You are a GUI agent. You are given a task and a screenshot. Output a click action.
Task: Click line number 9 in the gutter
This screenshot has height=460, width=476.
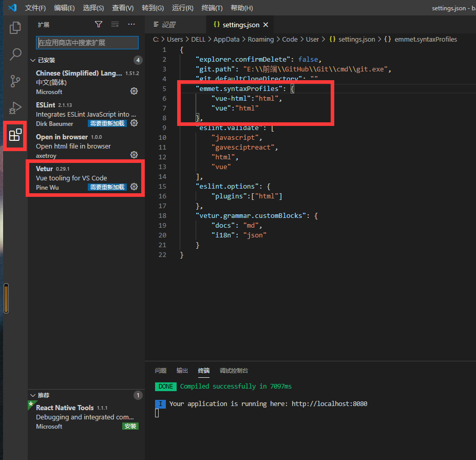tap(164, 128)
